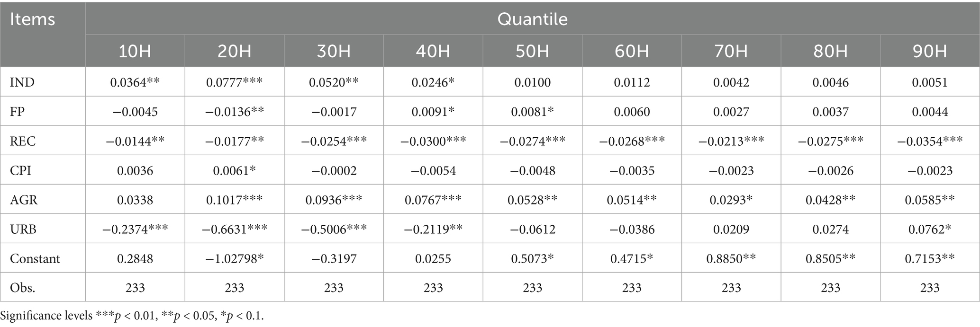Select the 50H column header
This screenshot has width=980, height=327.
point(532,51)
